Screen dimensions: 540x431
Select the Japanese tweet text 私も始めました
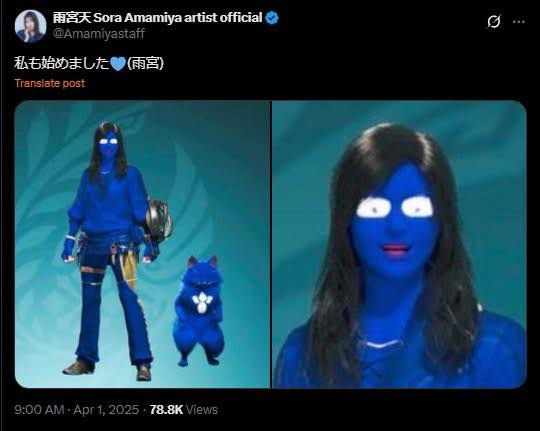pos(62,63)
